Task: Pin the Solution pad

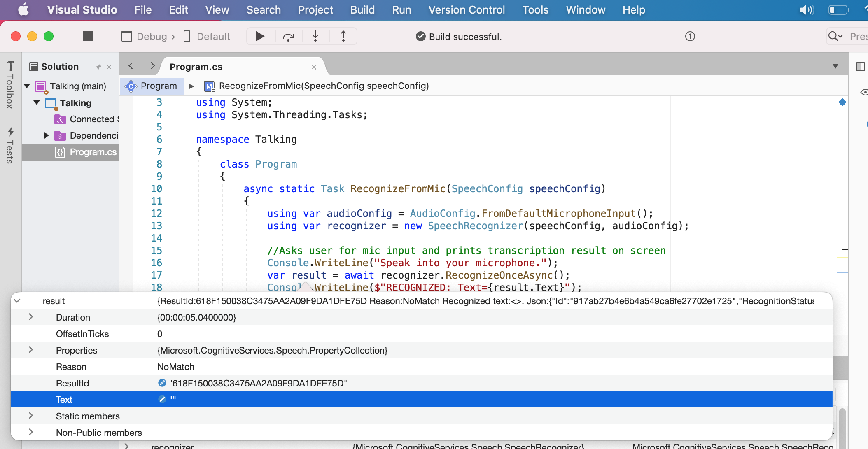Action: [98, 66]
